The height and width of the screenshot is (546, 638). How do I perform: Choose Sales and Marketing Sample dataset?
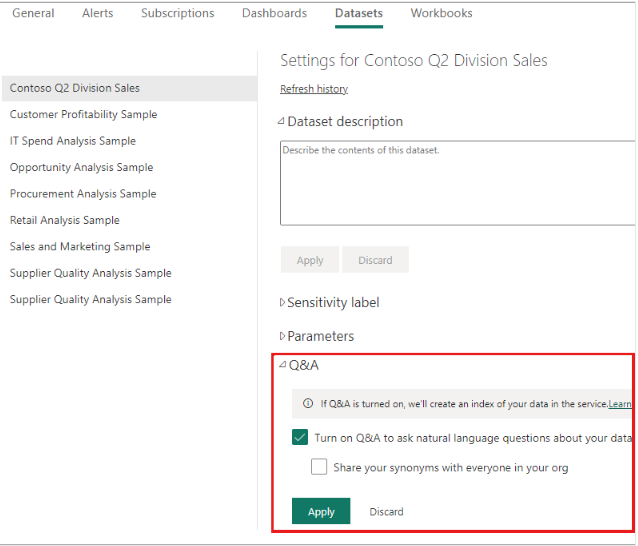80,247
